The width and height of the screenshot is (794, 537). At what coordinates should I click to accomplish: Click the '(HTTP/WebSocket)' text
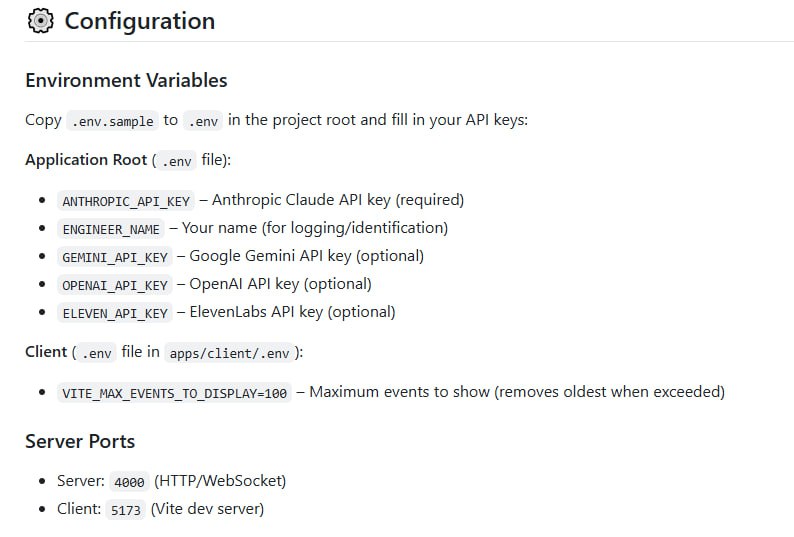pyautogui.click(x=220, y=481)
